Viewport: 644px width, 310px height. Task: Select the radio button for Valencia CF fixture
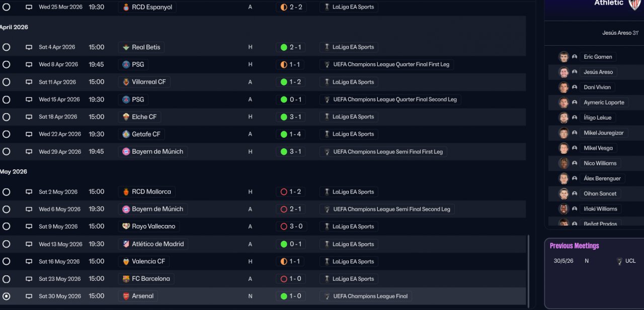click(6, 262)
